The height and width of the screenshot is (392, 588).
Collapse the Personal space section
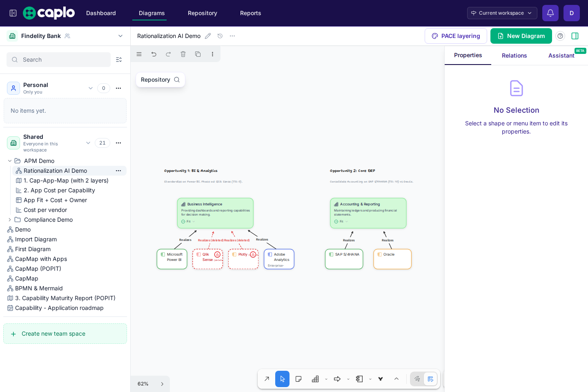91,88
